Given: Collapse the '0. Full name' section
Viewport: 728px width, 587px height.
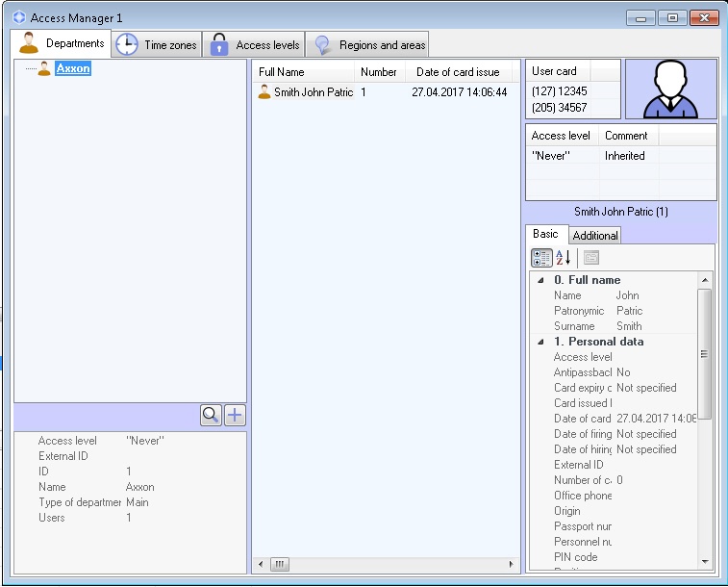Looking at the screenshot, I should pos(540,280).
